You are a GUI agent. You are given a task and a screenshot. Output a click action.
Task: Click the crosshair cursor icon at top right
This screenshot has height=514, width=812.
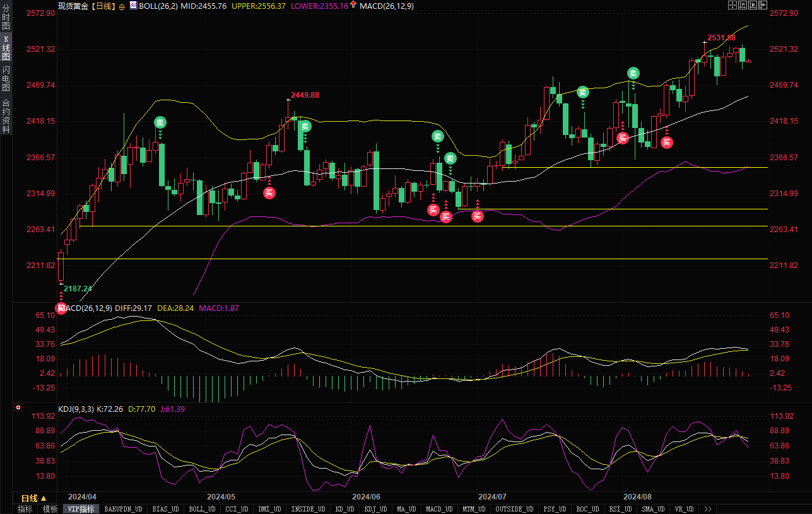tap(732, 5)
